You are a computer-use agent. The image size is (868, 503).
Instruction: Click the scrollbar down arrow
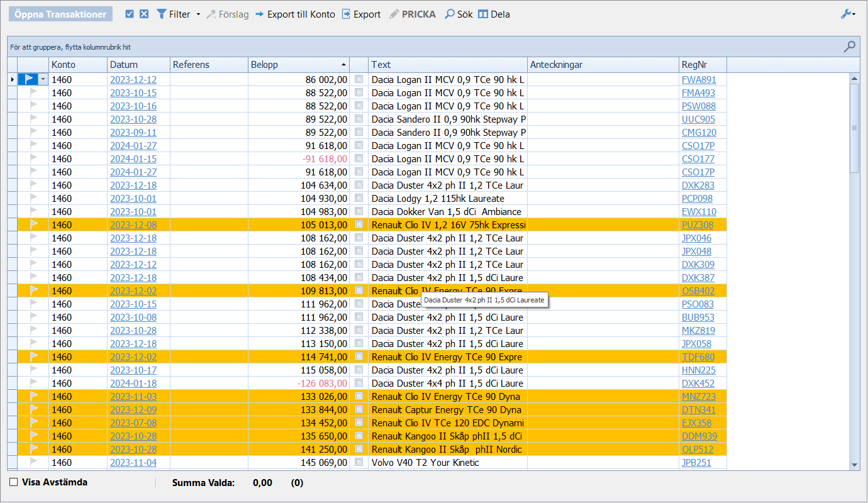[x=854, y=465]
